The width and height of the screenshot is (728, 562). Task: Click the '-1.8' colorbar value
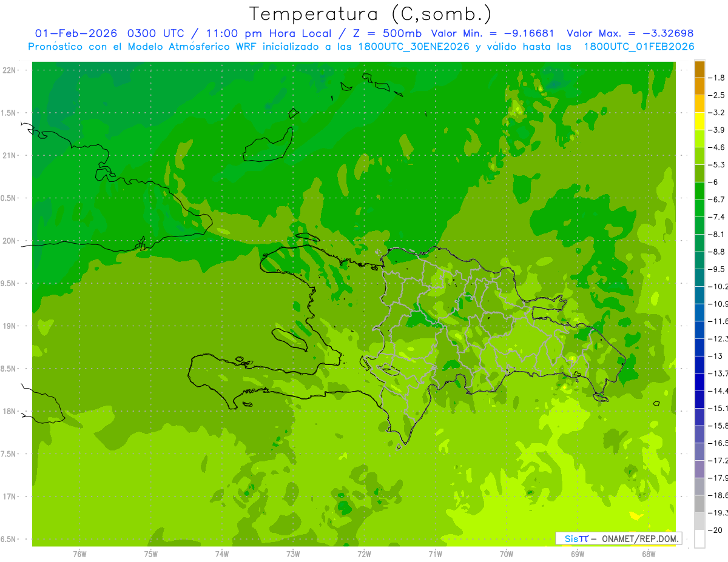click(718, 78)
